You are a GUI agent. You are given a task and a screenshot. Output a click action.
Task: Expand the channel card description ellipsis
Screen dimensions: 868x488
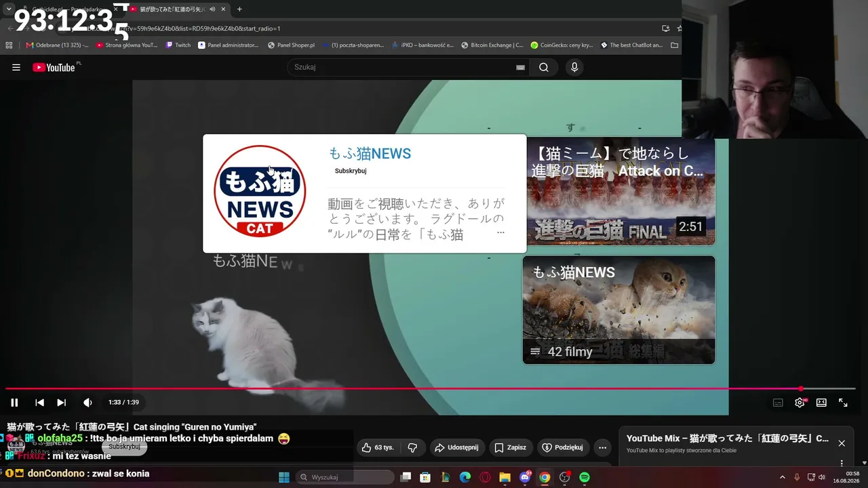coord(500,232)
